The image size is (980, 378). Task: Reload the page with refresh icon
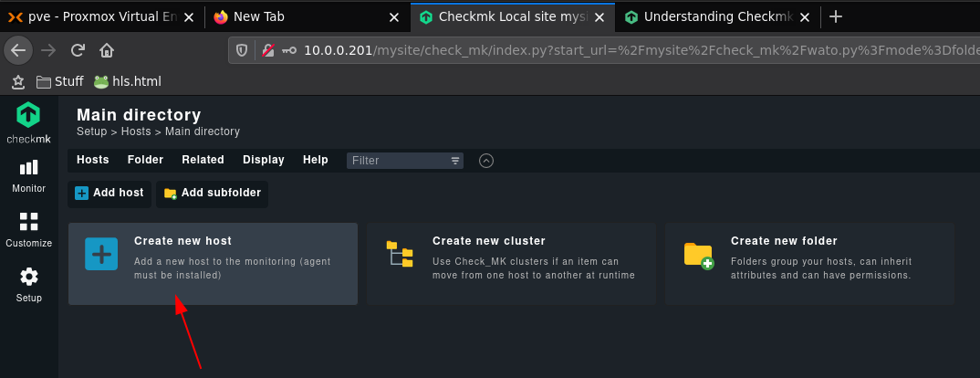tap(78, 50)
